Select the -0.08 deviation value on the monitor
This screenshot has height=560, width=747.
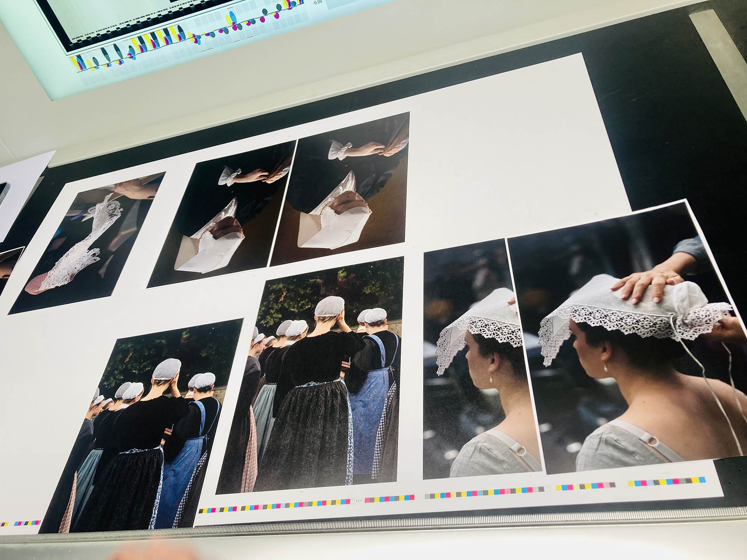coord(317,2)
